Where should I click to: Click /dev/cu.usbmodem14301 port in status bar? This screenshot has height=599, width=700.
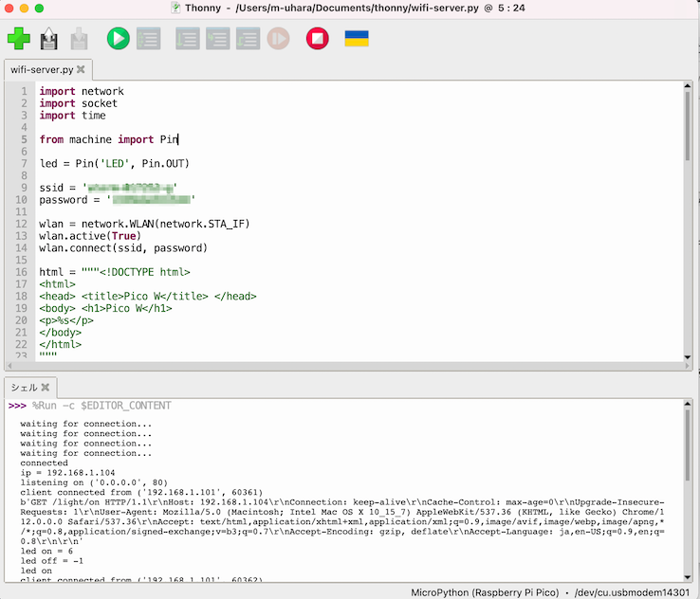[632, 592]
